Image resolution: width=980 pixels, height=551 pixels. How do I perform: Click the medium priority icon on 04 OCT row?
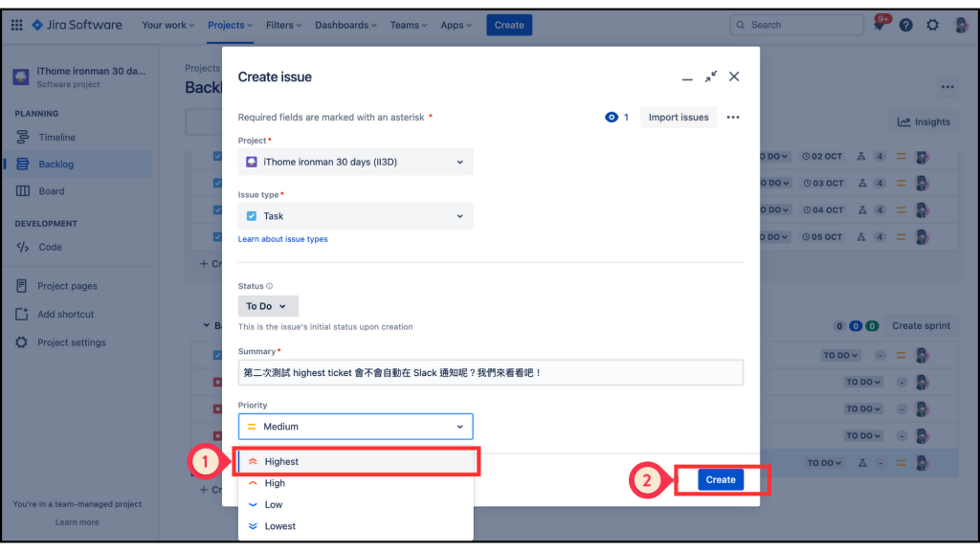tap(901, 209)
